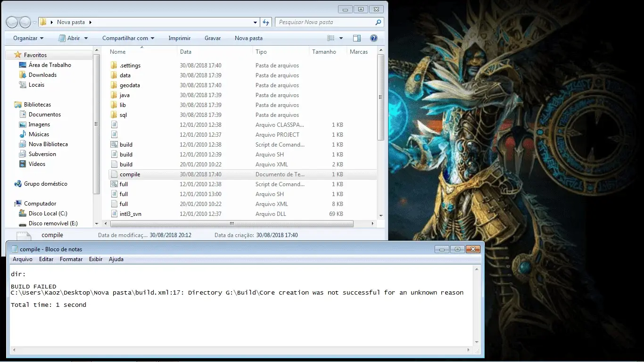Click the Vídeos library icon
The height and width of the screenshot is (362, 644).
tap(23, 164)
